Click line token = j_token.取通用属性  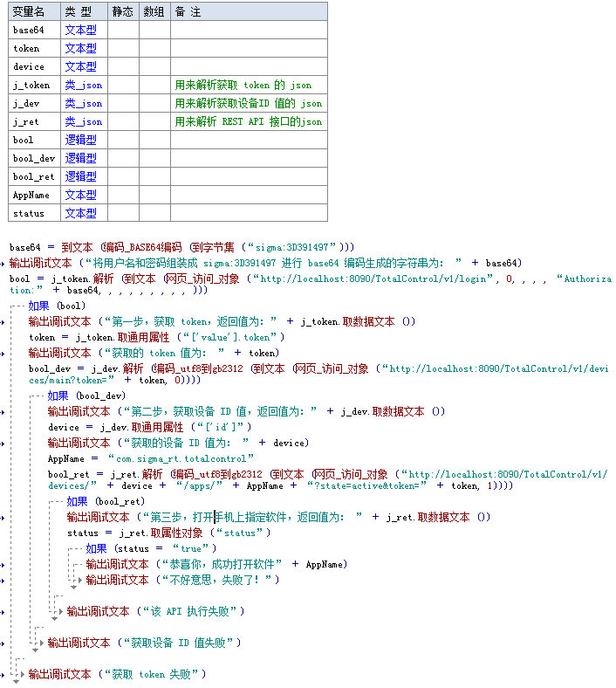[x=157, y=337]
